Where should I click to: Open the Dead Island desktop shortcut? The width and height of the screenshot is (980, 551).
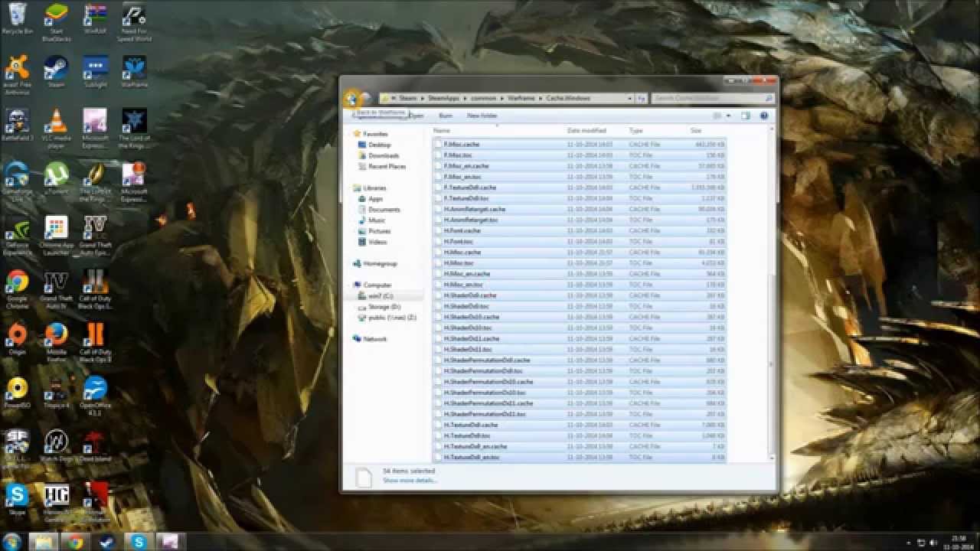[x=95, y=446]
